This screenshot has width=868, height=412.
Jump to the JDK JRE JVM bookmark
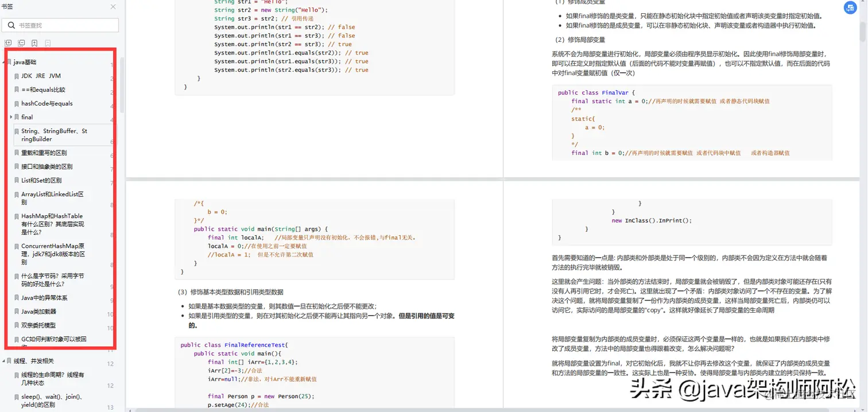pyautogui.click(x=41, y=76)
